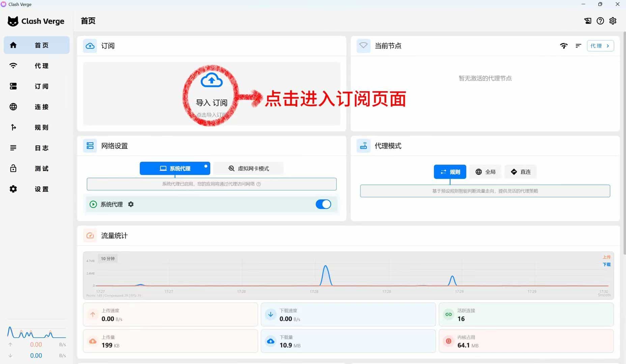Open the 规则 rules page in sidebar
The height and width of the screenshot is (364, 626).
pos(36,127)
